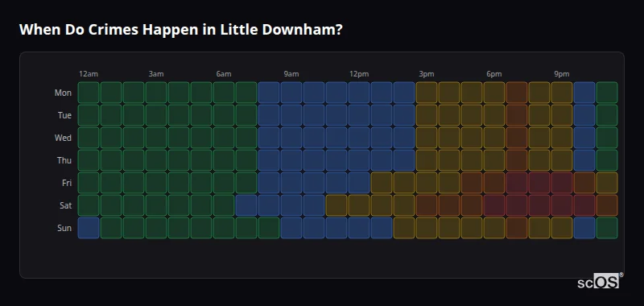Click the chart title "When Do Crimes Happen in Little Downham?"
The image size is (644, 306).
[180, 30]
